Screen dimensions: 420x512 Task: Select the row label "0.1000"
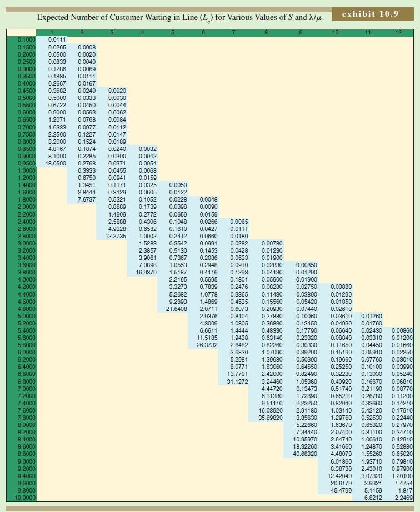pos(27,40)
